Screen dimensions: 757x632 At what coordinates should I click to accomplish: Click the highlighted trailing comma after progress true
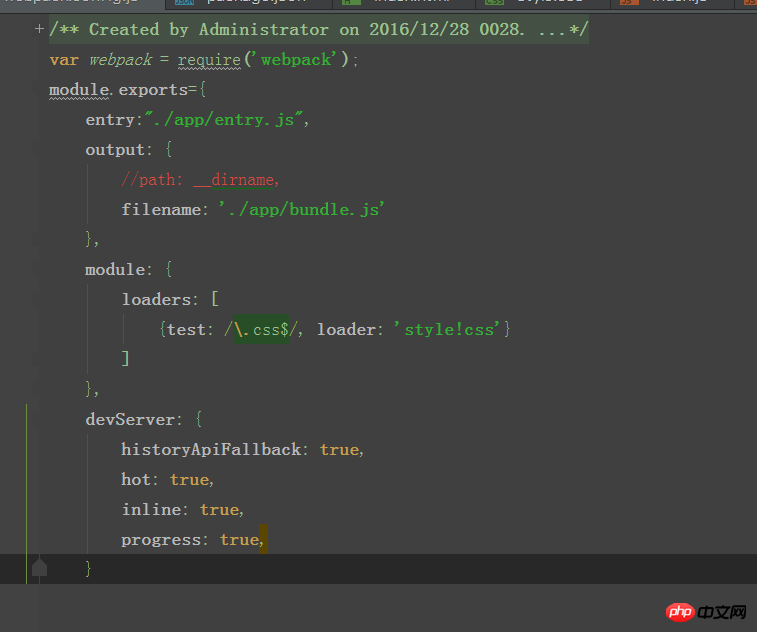(x=263, y=539)
